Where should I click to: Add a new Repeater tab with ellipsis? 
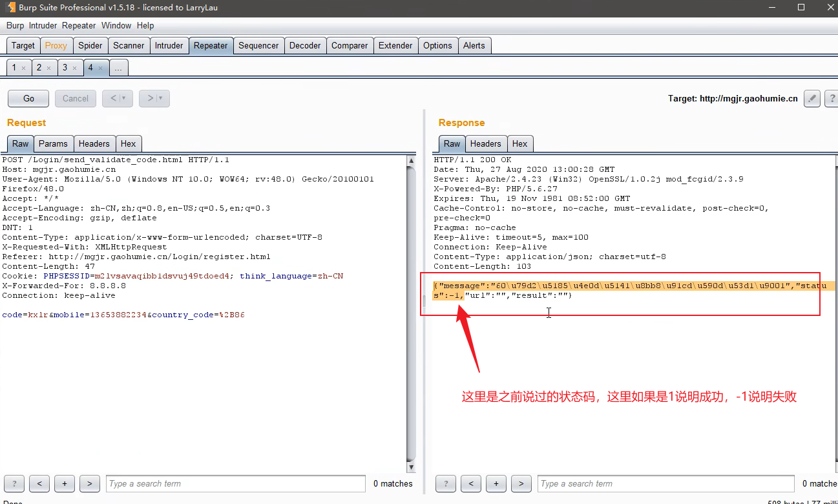tap(118, 68)
